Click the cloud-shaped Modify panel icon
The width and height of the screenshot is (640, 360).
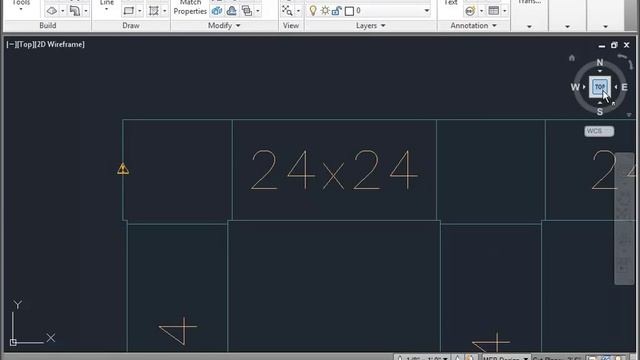click(x=232, y=11)
